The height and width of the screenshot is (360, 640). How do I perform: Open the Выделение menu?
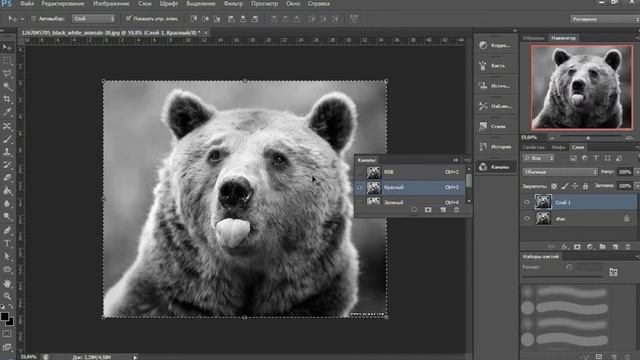pyautogui.click(x=201, y=4)
